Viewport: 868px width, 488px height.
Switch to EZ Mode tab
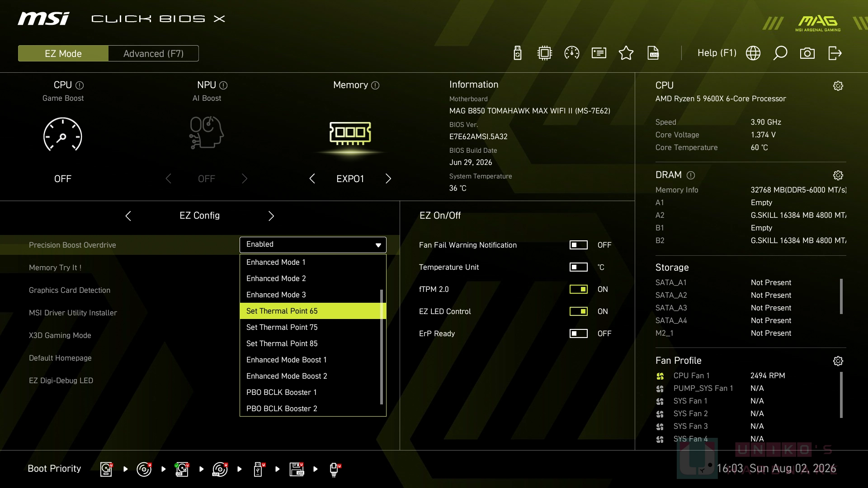pos(63,53)
